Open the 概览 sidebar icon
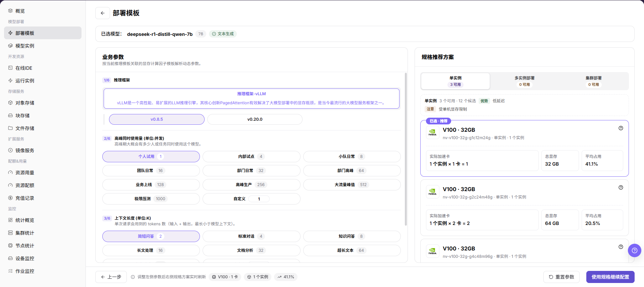This screenshot has height=287, width=644. 10,11
